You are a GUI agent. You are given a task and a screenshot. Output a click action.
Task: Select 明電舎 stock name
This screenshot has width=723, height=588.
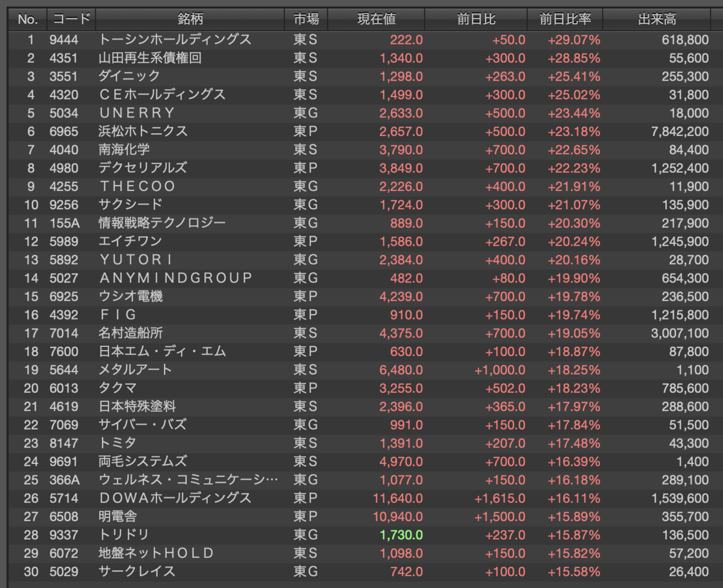(118, 516)
